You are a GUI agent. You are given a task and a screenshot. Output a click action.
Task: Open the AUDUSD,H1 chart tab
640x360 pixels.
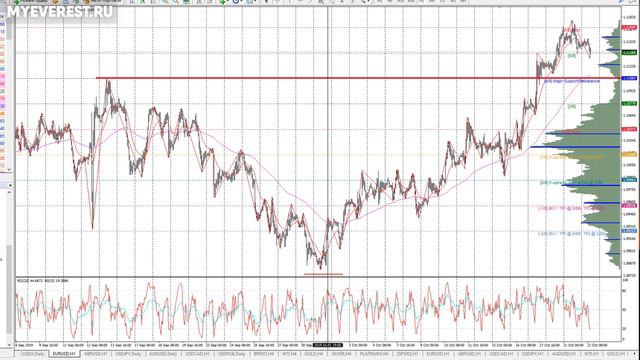(x=565, y=353)
